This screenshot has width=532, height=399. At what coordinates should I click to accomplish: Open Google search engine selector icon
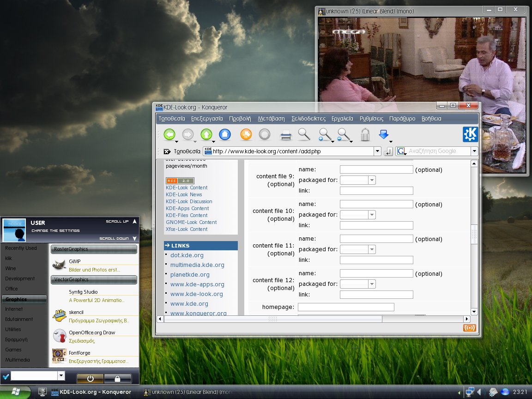click(x=401, y=151)
